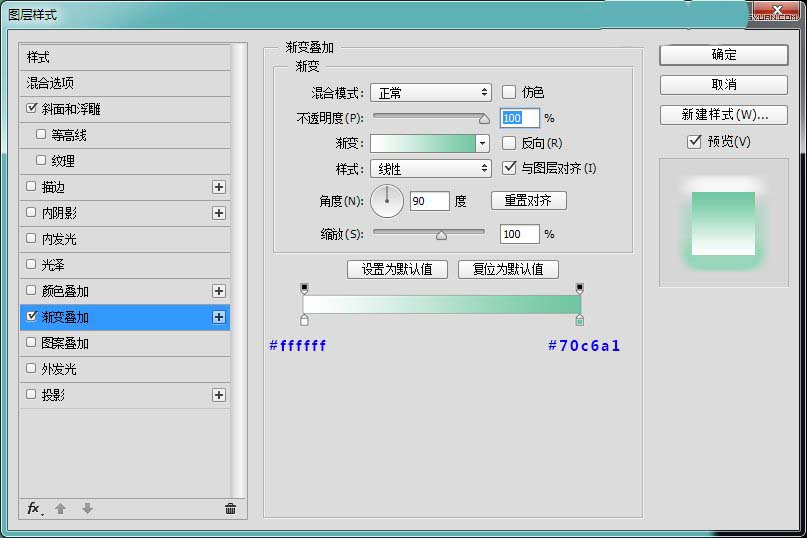Image resolution: width=807 pixels, height=538 pixels.
Task: Click the 重置对齐 button
Action: tap(528, 201)
